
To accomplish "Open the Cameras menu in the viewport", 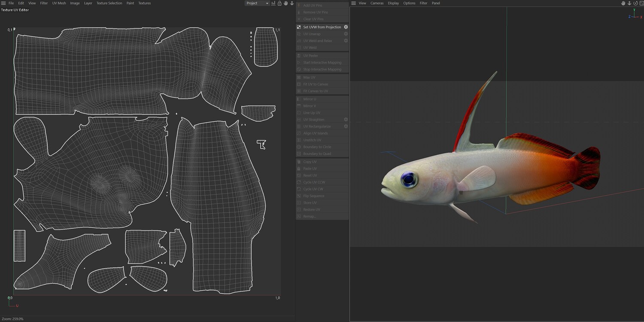I will pyautogui.click(x=377, y=3).
